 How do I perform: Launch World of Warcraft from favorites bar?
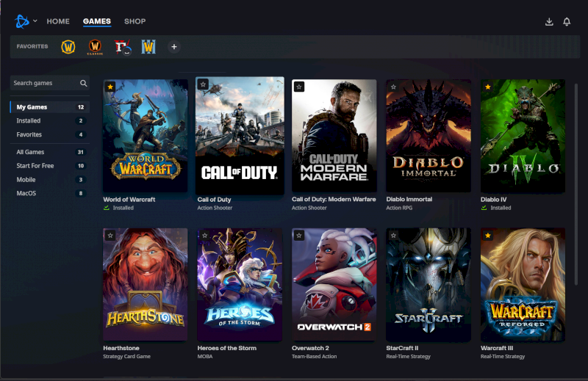68,47
